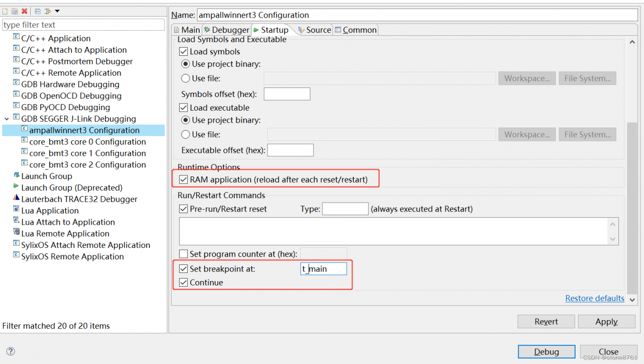The height and width of the screenshot is (364, 644).
Task: Click the C/C++ Application type icon
Action: tap(17, 38)
